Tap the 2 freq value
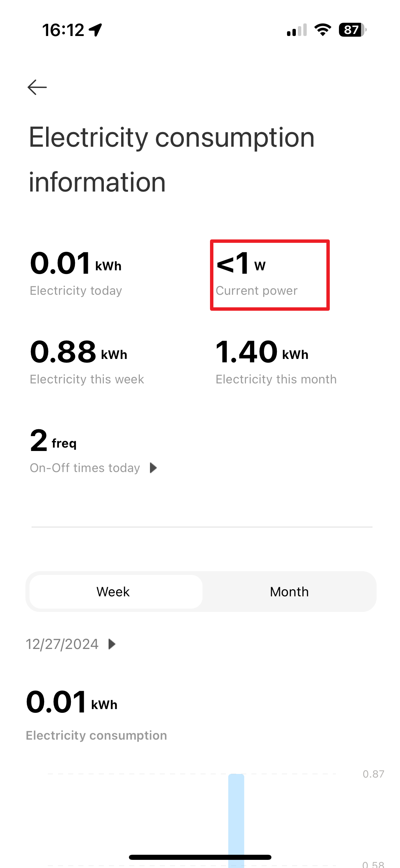The height and width of the screenshot is (868, 400). 53,441
